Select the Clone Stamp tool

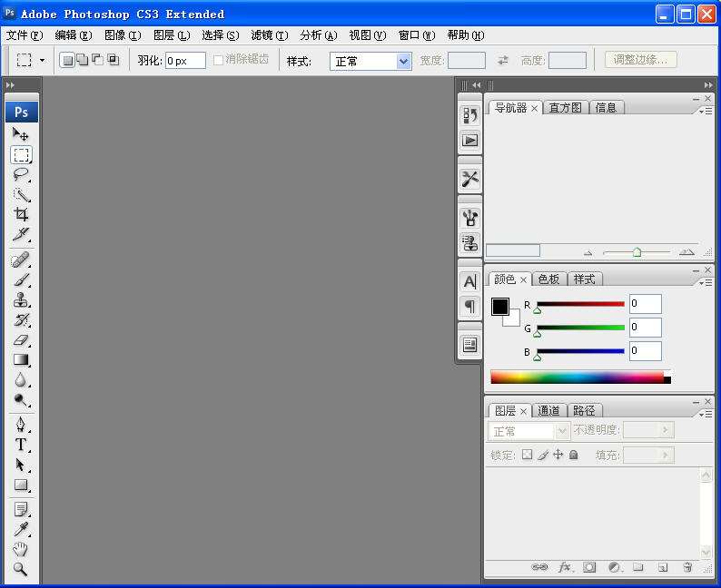point(21,300)
